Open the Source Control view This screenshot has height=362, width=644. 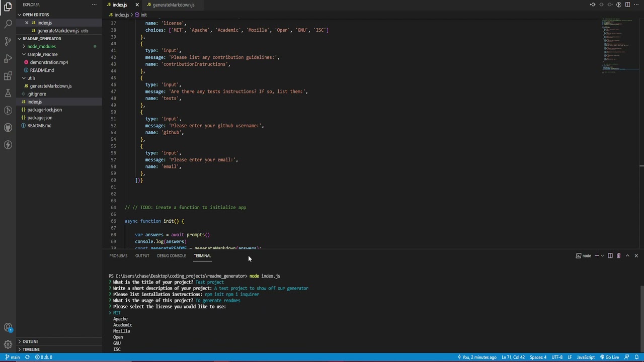8,41
